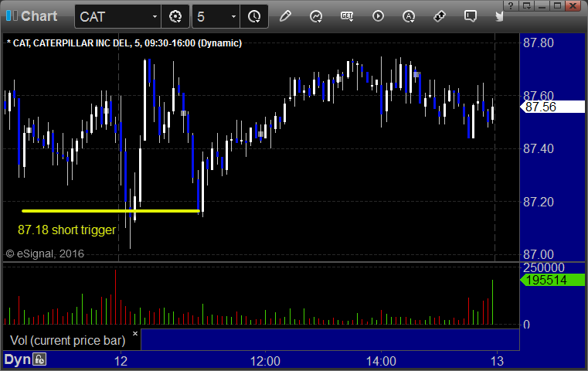The image size is (588, 371).
Task: Select the 87.18 short trigger text
Action: point(66,230)
